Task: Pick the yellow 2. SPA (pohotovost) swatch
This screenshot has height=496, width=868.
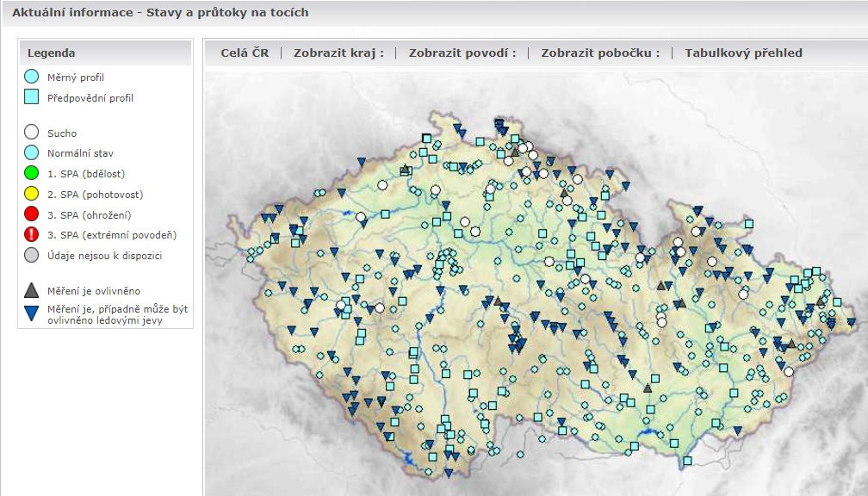Action: [32, 195]
